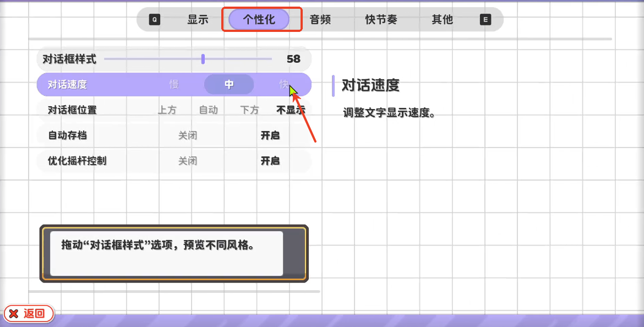Set 对话框位置 to 自动
This screenshot has width=644, height=327.
(x=208, y=110)
